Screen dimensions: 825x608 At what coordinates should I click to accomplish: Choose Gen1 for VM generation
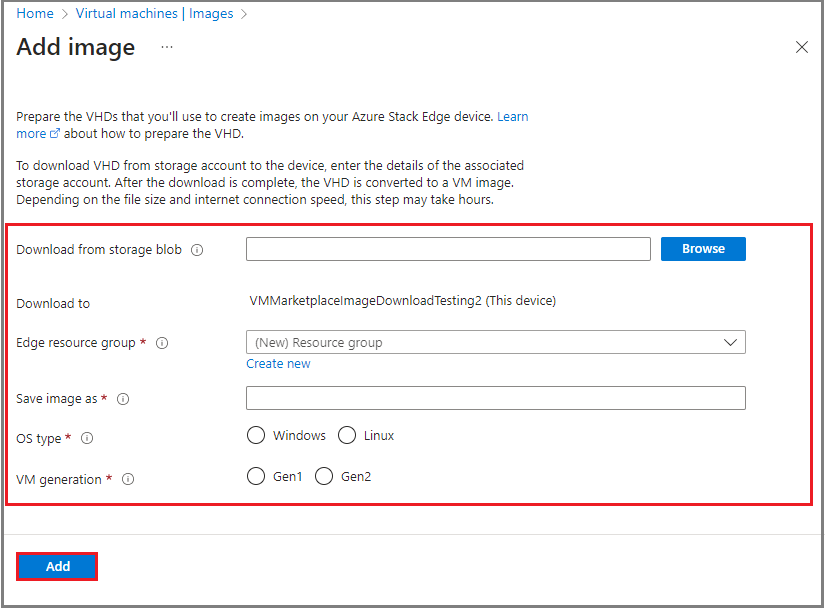pyautogui.click(x=256, y=476)
